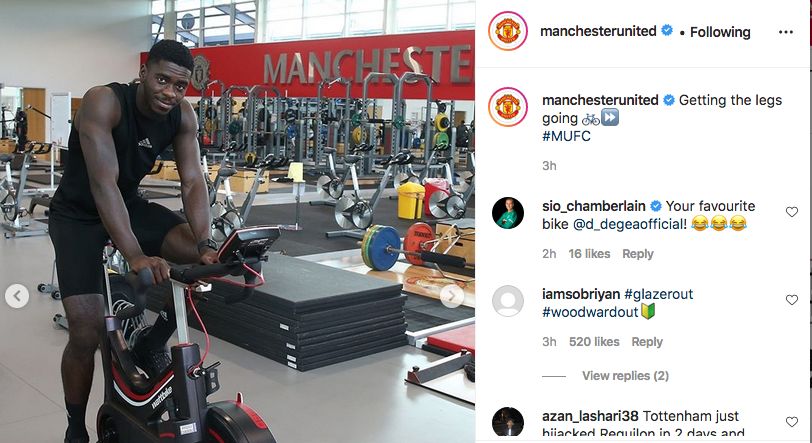View the 16 likes on sio_chamberlain's comment
The height and width of the screenshot is (443, 812).
(x=589, y=254)
